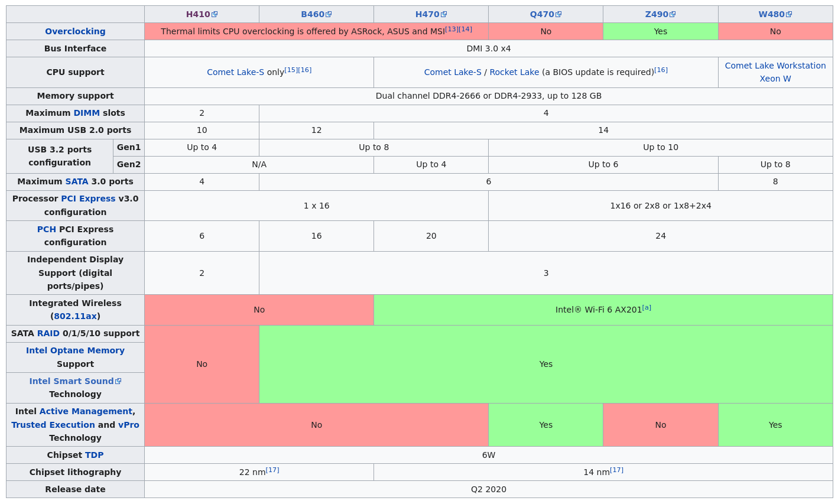The width and height of the screenshot is (838, 504).
Task: Click the '1 x 16' cell
Action: (316, 206)
